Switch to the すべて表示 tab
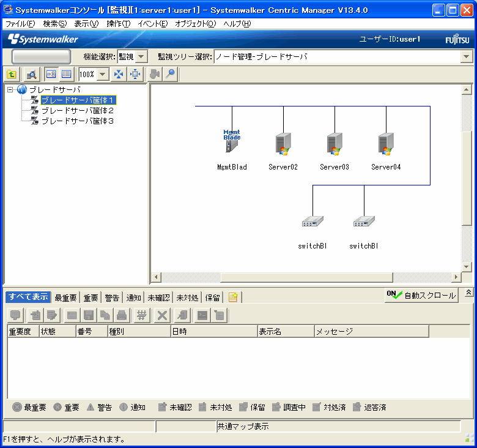 tap(28, 297)
